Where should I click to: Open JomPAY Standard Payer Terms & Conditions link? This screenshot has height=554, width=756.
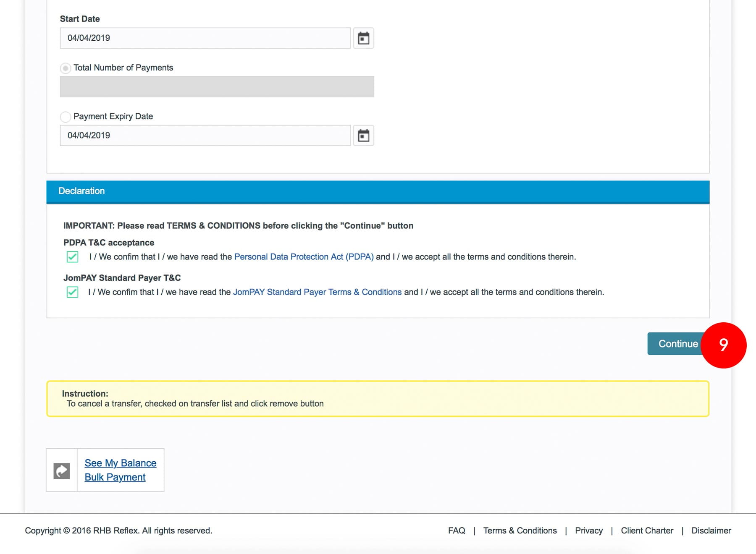tap(317, 292)
